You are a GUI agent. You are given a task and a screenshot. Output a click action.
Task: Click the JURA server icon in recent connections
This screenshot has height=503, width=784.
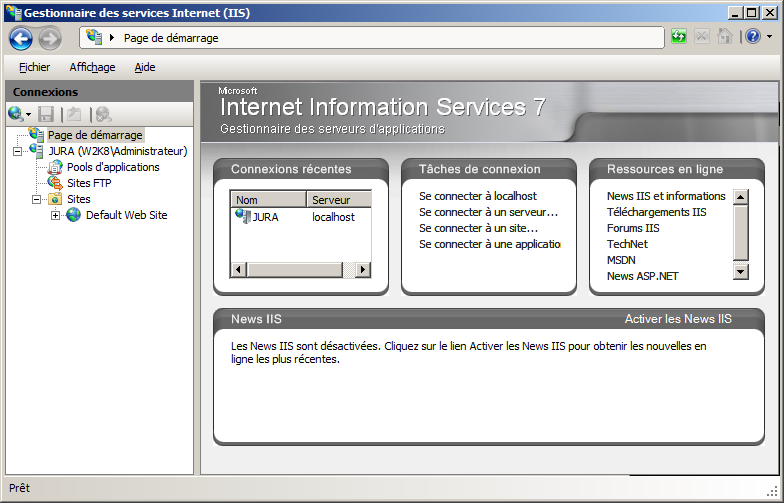click(242, 216)
